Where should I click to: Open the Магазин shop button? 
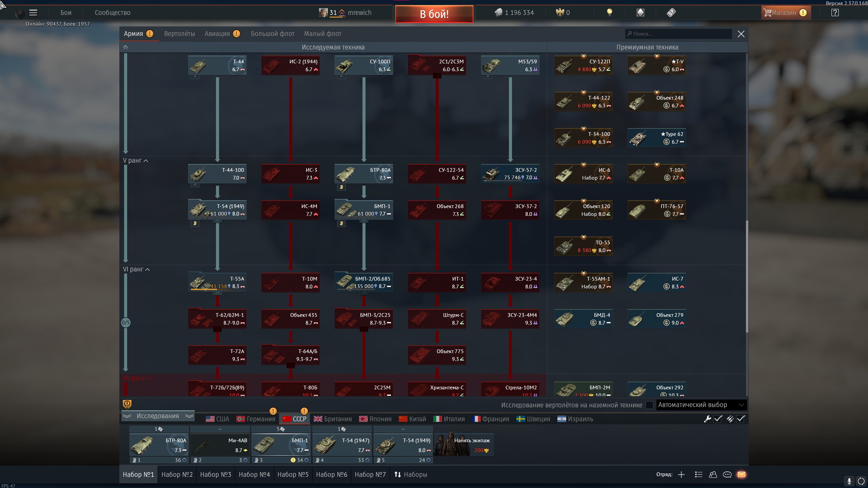pos(784,13)
